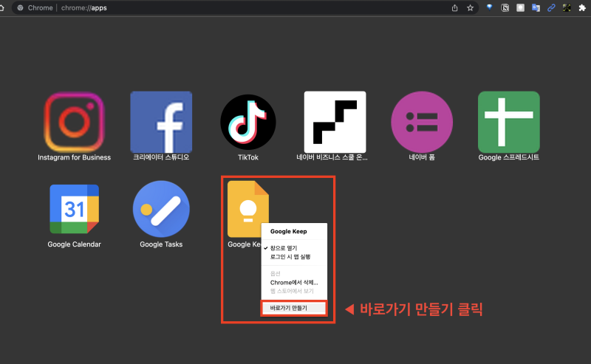The height and width of the screenshot is (364, 591).
Task: Open the Notion web clipper extension icon
Action: click(505, 8)
